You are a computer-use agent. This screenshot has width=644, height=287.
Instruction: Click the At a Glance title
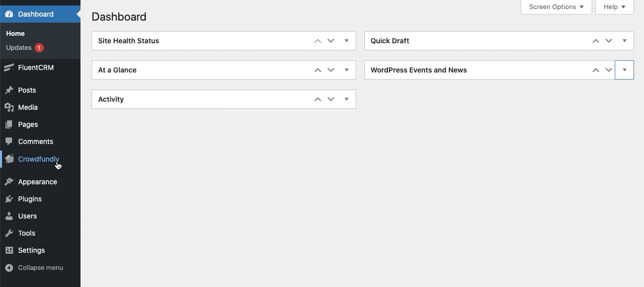click(117, 70)
